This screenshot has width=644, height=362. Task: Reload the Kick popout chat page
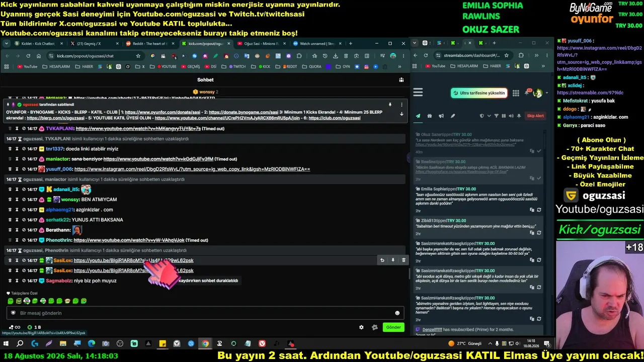click(x=29, y=56)
